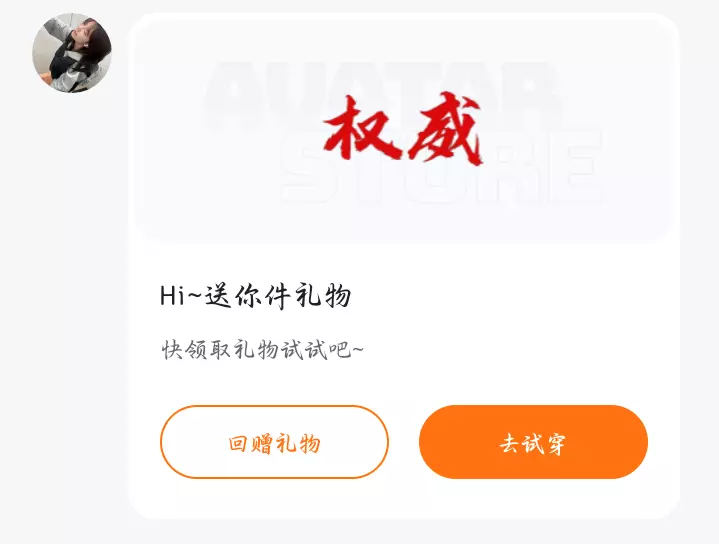
Task: Tap the 回赠 label on the white button
Action: 250,444
